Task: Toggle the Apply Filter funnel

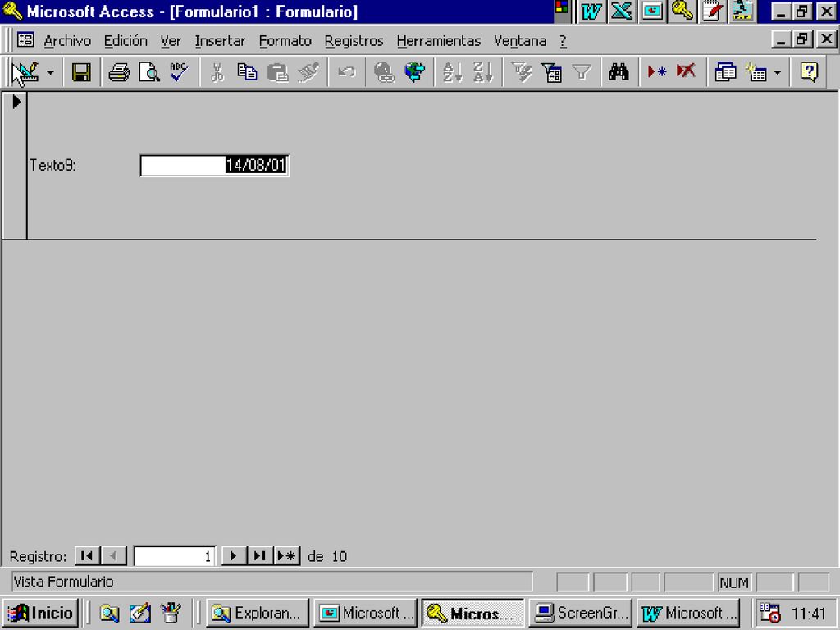Action: tap(582, 72)
